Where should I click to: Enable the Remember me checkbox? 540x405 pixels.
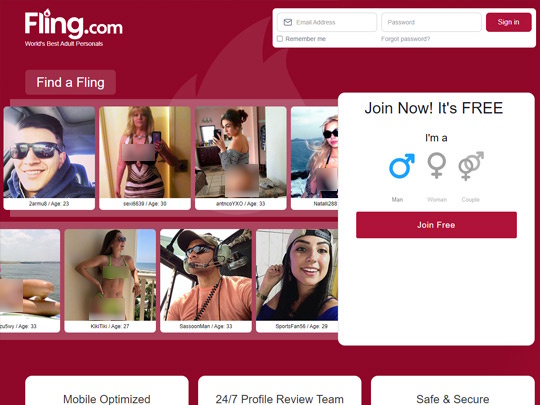click(x=280, y=39)
